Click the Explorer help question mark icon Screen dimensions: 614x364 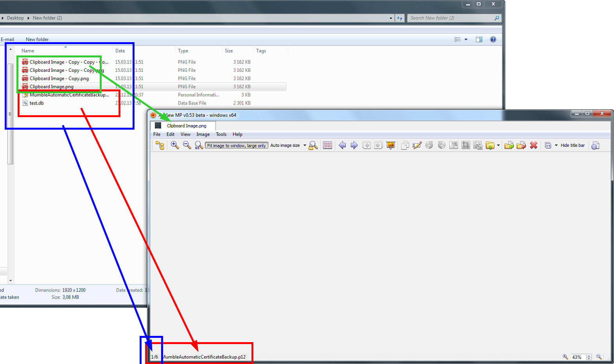[493, 39]
